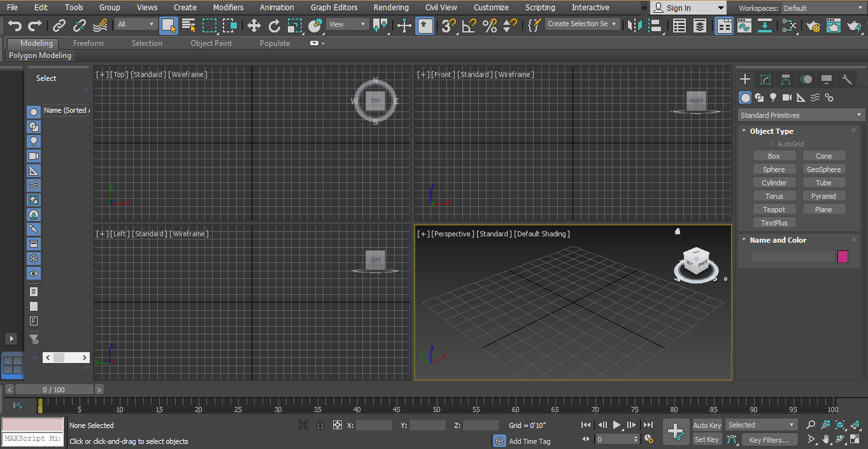Click the object color swatch in Name and Color

click(x=844, y=256)
